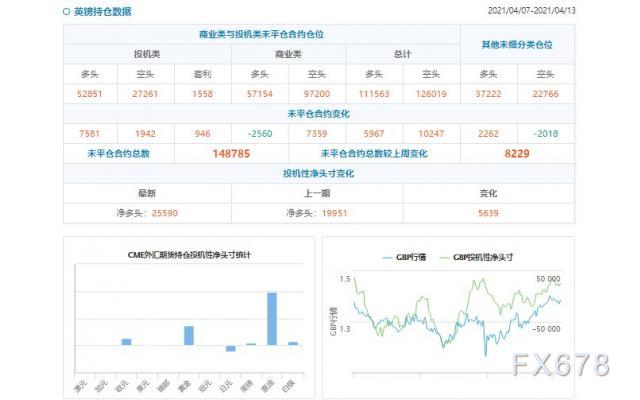Select the open interest total 148785
This screenshot has height=400, width=640.
[231, 154]
